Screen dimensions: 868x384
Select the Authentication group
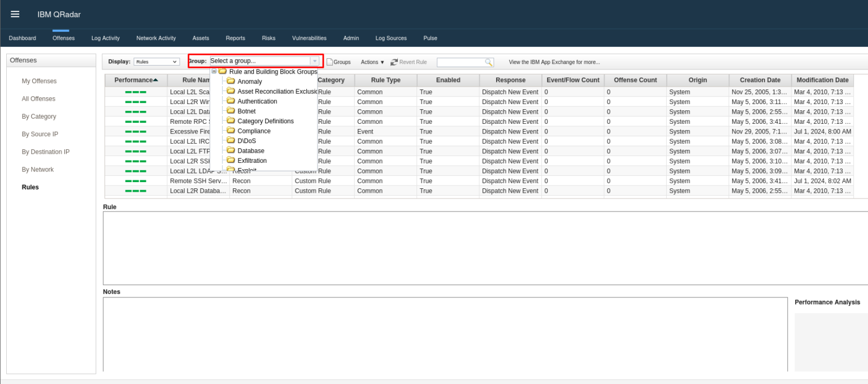tap(257, 102)
